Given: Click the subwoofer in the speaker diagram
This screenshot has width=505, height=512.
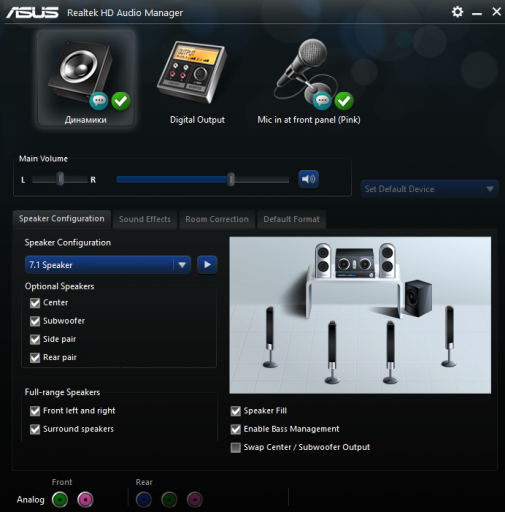Looking at the screenshot, I should tap(418, 298).
